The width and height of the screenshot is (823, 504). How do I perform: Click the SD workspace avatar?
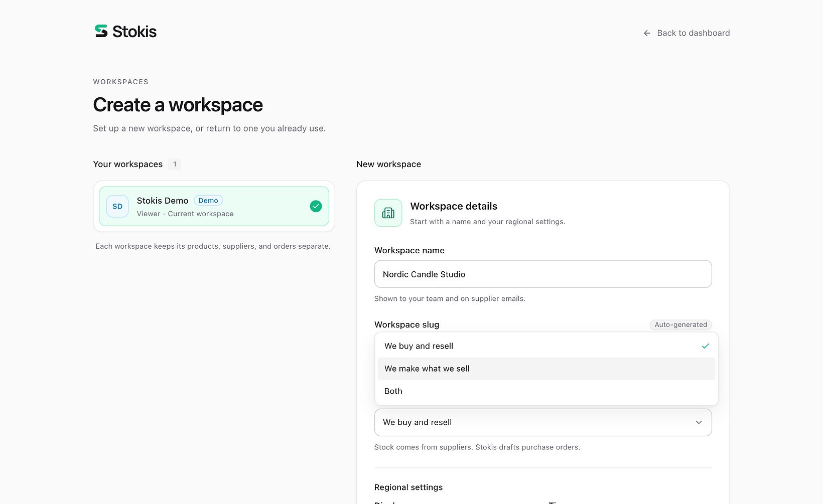[x=117, y=206]
